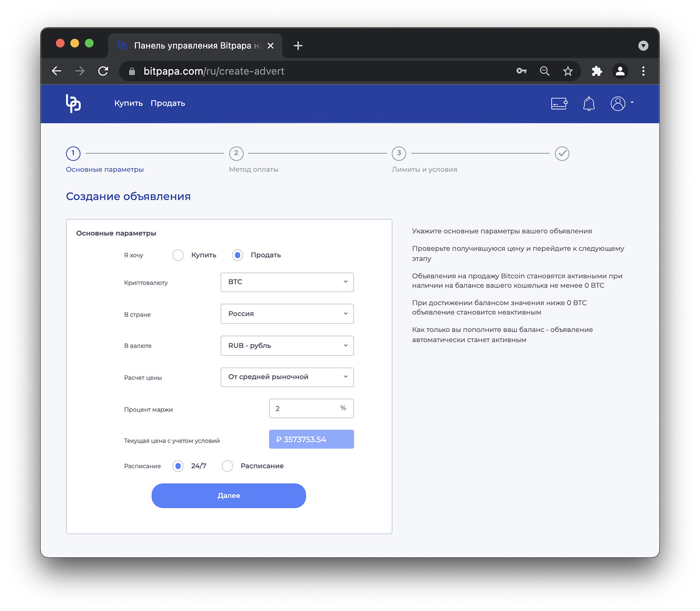Viewport: 700px width, 611px height.
Task: Open notifications bell icon
Action: [589, 104]
